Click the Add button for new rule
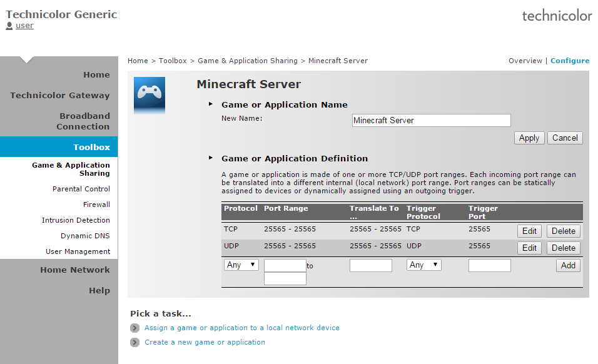 click(x=568, y=265)
